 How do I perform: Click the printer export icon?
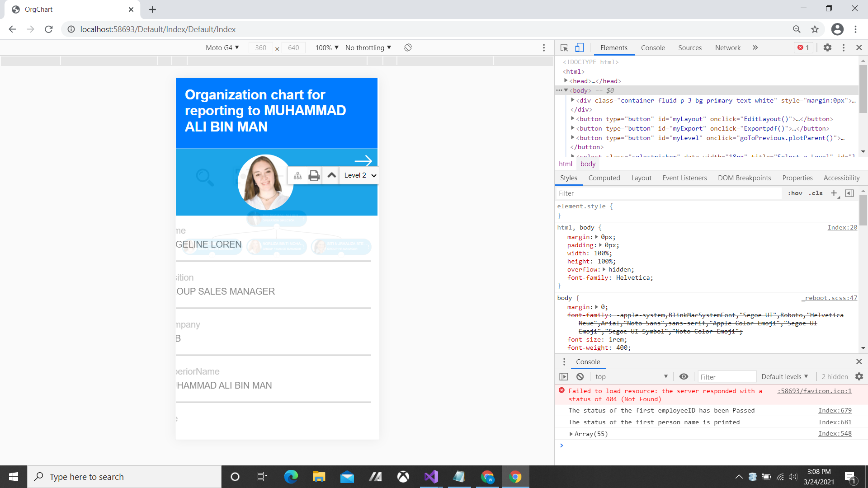pos(314,176)
